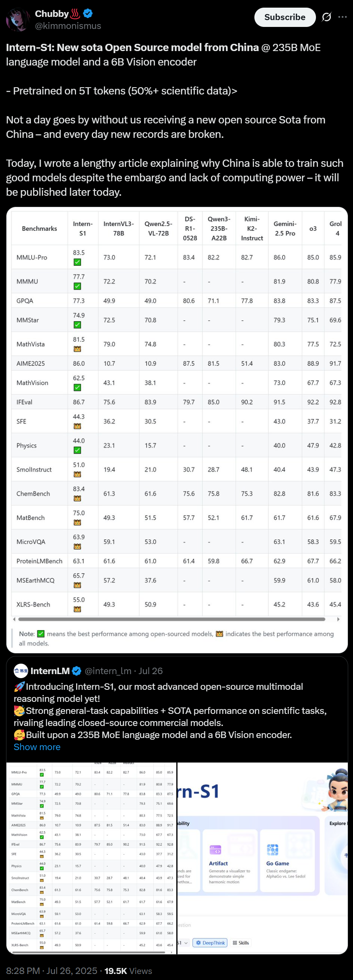Open the @kimmonismus handle link
The image size is (353, 980).
coord(68,26)
